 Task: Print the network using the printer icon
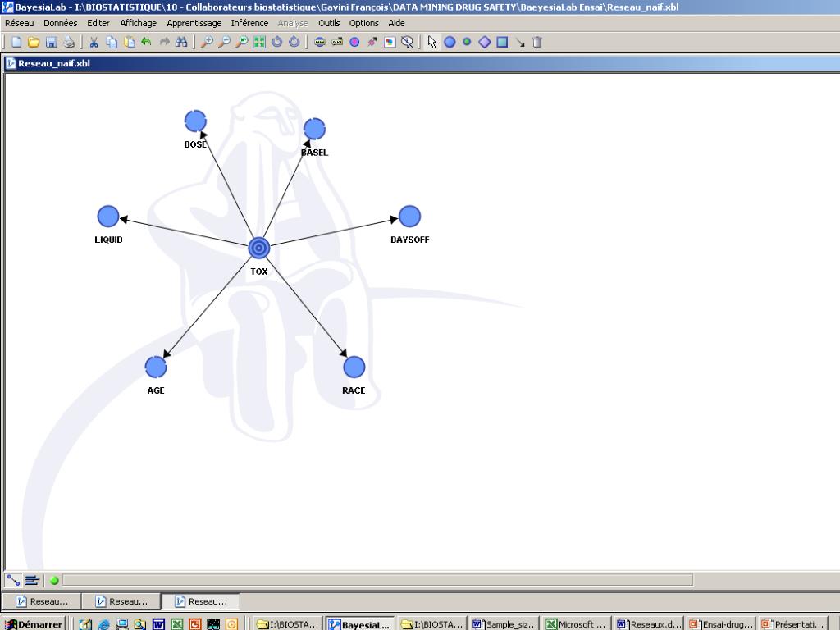[x=69, y=42]
